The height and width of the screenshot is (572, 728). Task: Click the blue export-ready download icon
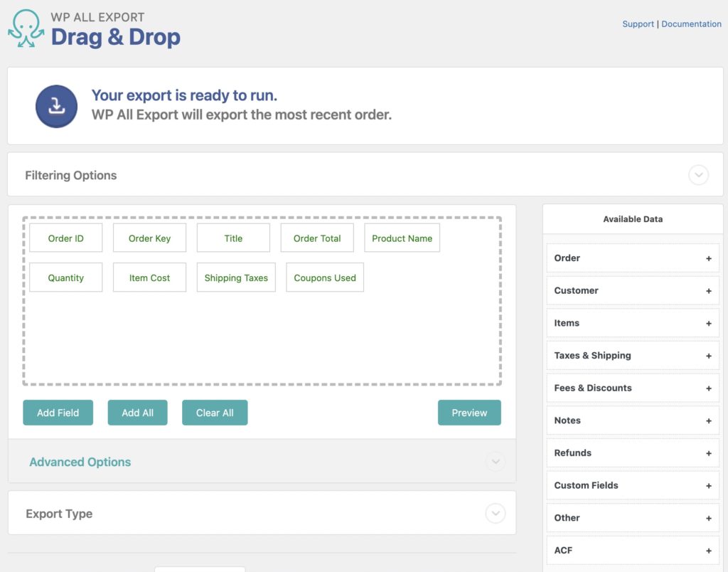pyautogui.click(x=56, y=105)
